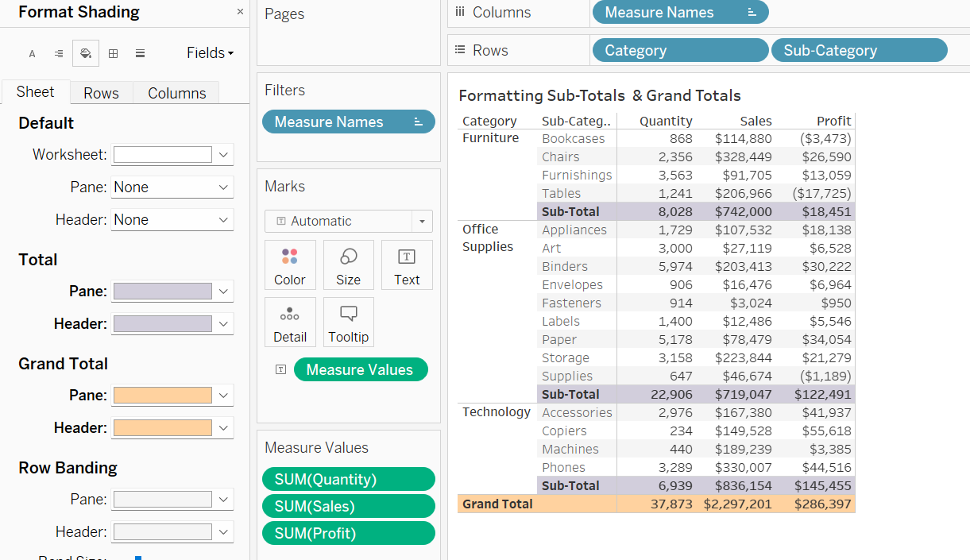This screenshot has width=970, height=560.
Task: Click the Format Shading paint bucket icon
Action: tap(84, 52)
